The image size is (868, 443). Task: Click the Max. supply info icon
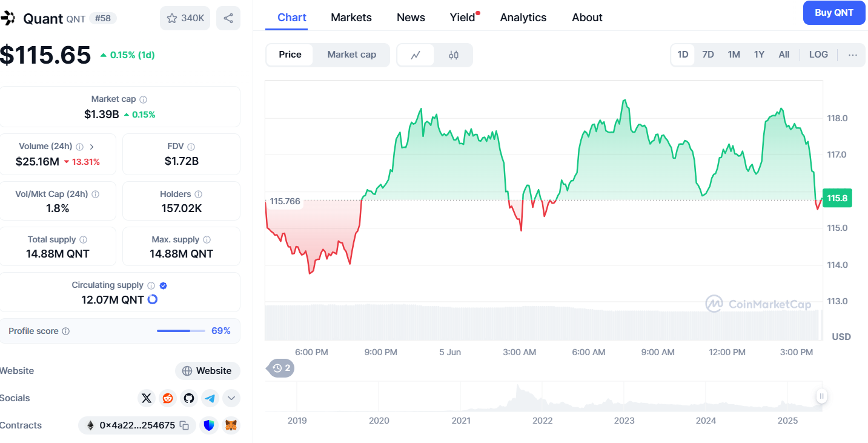207,240
